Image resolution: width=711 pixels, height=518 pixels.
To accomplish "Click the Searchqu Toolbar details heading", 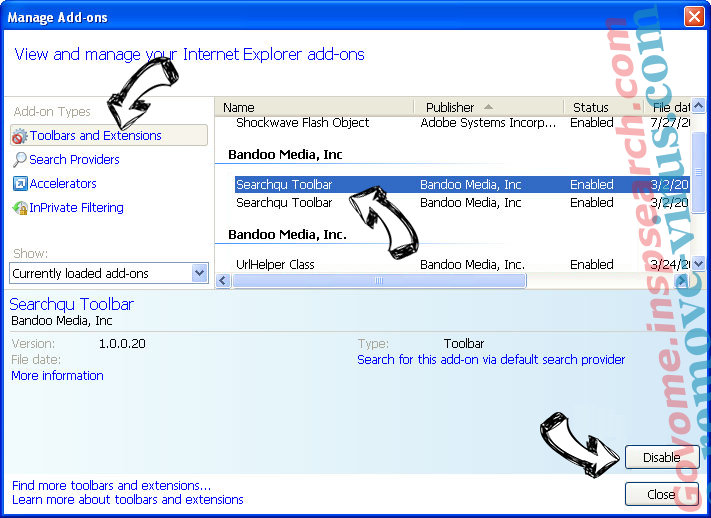I will pos(72,304).
